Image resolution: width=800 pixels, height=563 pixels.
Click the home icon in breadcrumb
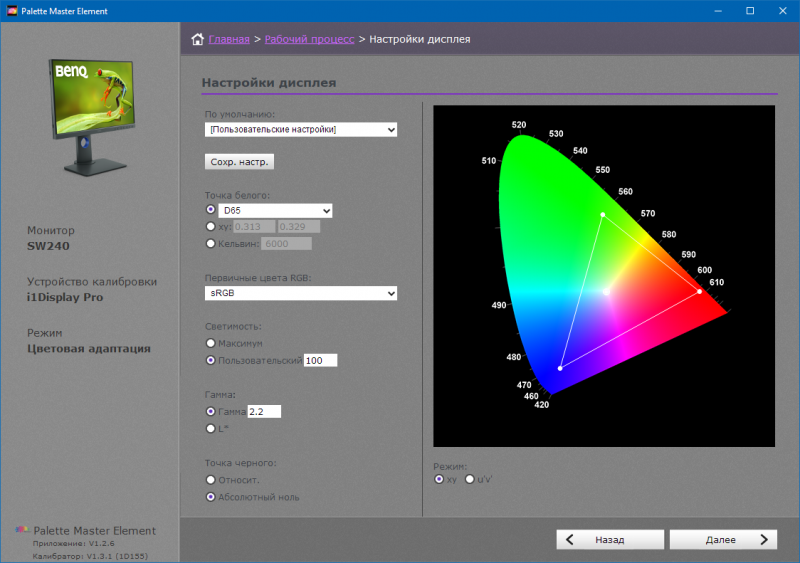pyautogui.click(x=197, y=39)
